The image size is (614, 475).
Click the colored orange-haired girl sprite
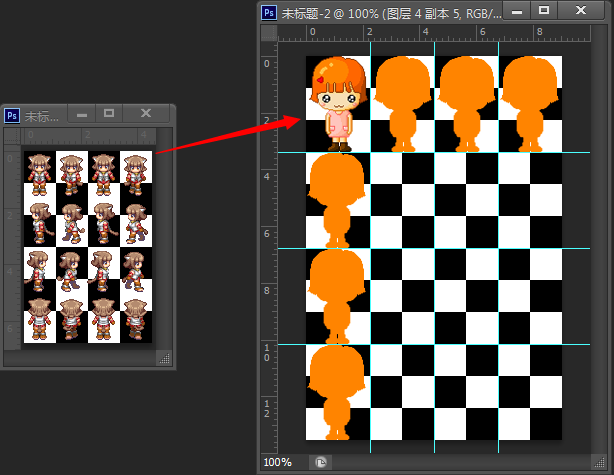click(x=339, y=104)
